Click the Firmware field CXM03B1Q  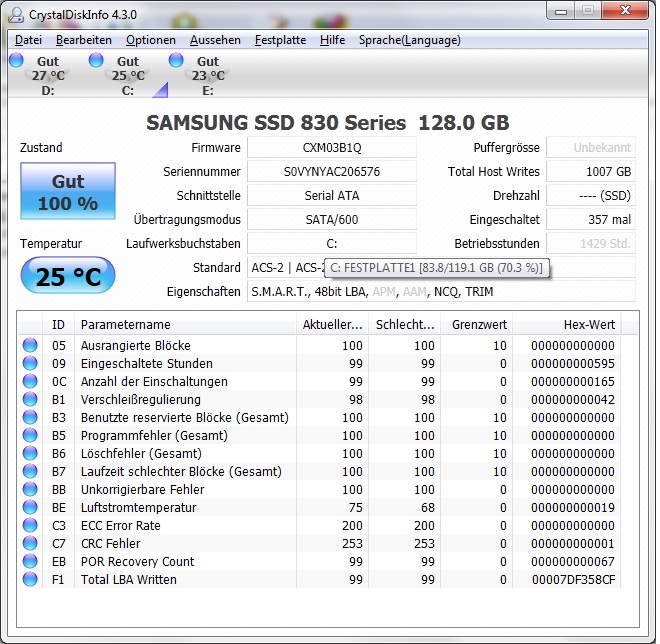click(x=332, y=148)
